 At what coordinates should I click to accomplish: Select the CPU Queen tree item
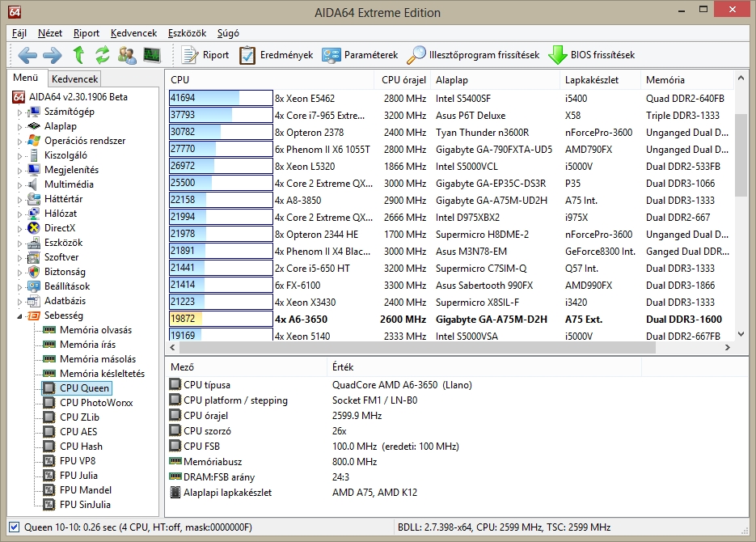84,388
